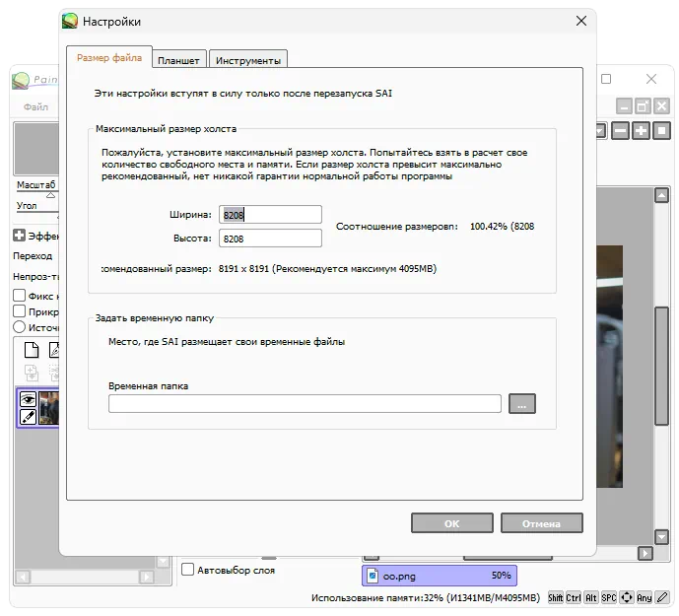679x616 pixels.
Task: Click the reset-view square icon in SAI toolbar
Action: 661,131
